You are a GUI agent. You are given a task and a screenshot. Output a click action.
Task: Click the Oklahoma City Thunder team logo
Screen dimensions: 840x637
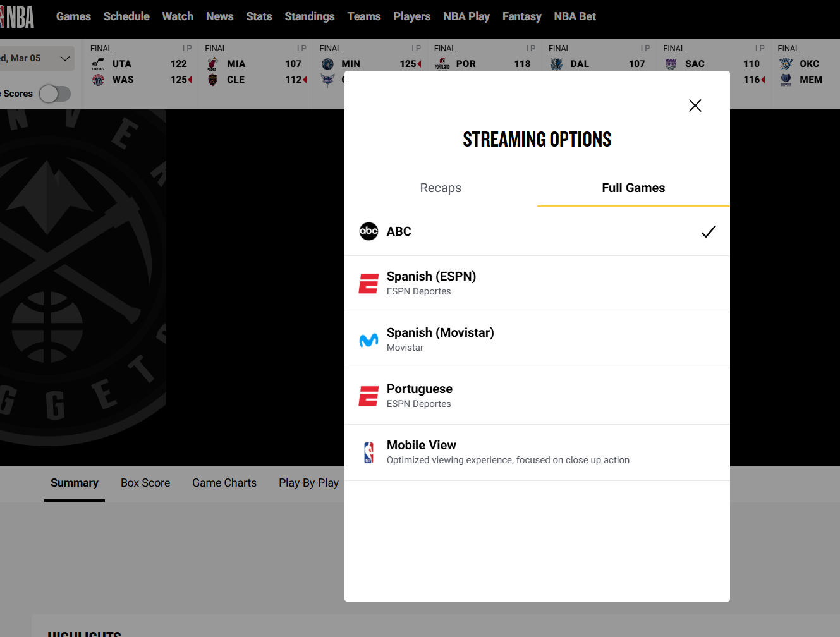coord(786,64)
